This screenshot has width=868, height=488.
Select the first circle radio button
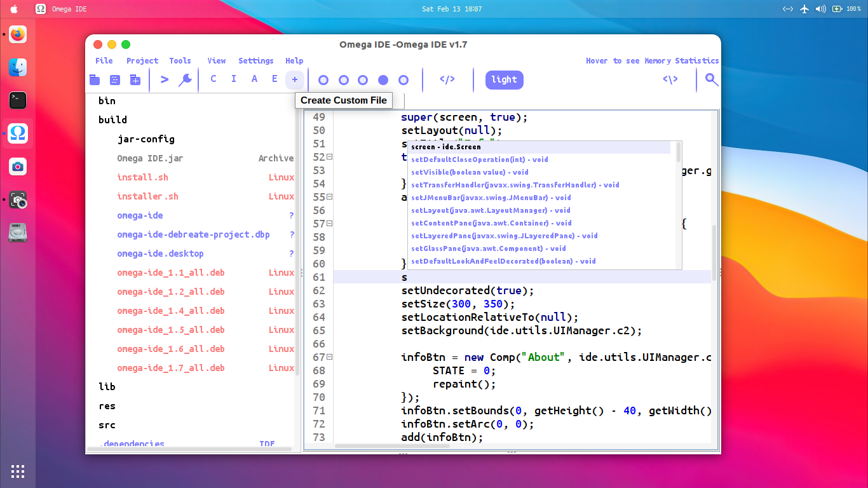[x=323, y=80]
